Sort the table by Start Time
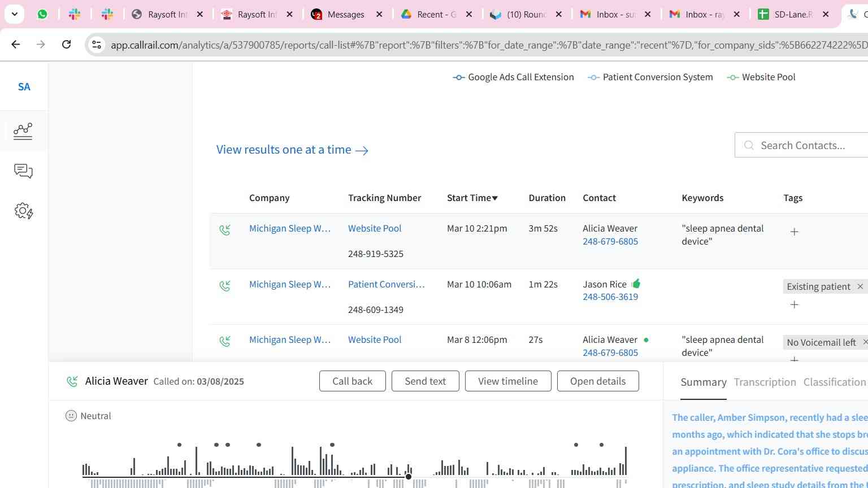This screenshot has height=488, width=868. pyautogui.click(x=472, y=198)
